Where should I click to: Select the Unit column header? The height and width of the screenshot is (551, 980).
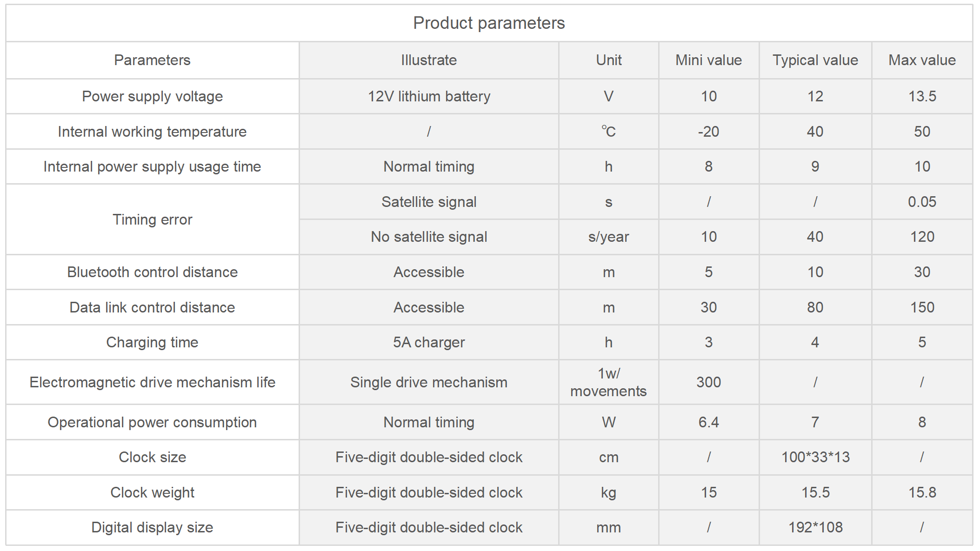click(x=608, y=60)
